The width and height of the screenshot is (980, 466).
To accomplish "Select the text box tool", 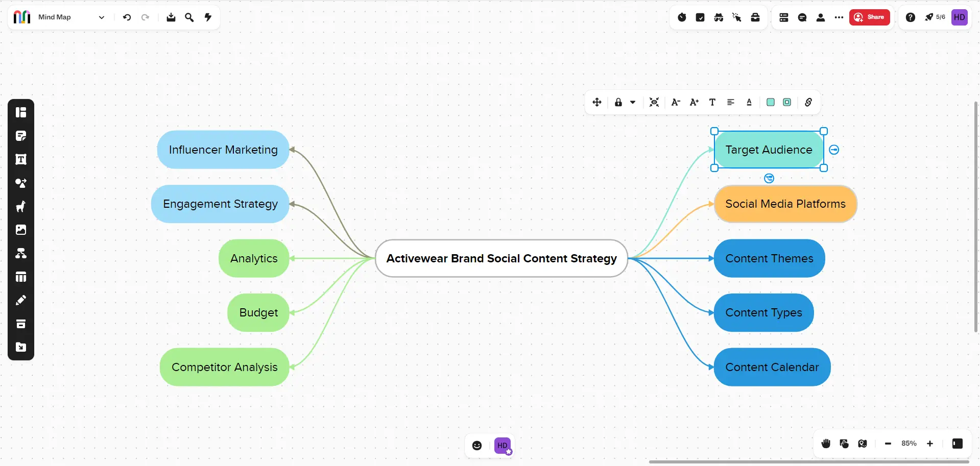I will coord(21,159).
